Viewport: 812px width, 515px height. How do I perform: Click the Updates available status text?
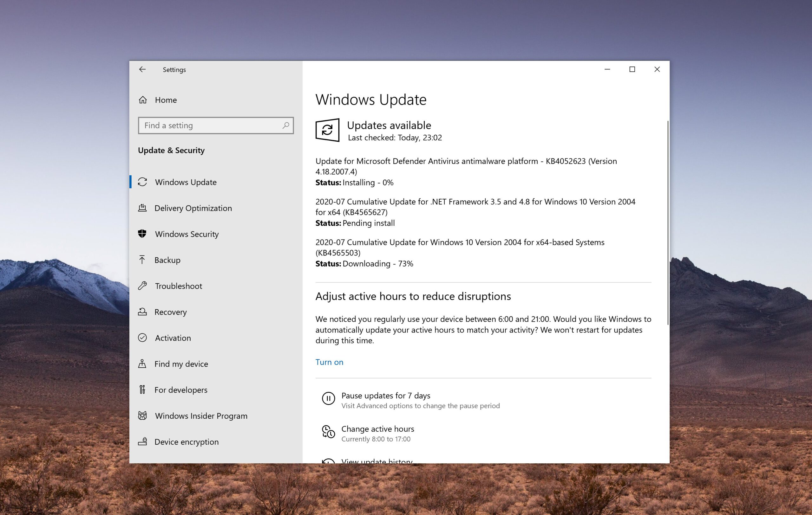(389, 125)
